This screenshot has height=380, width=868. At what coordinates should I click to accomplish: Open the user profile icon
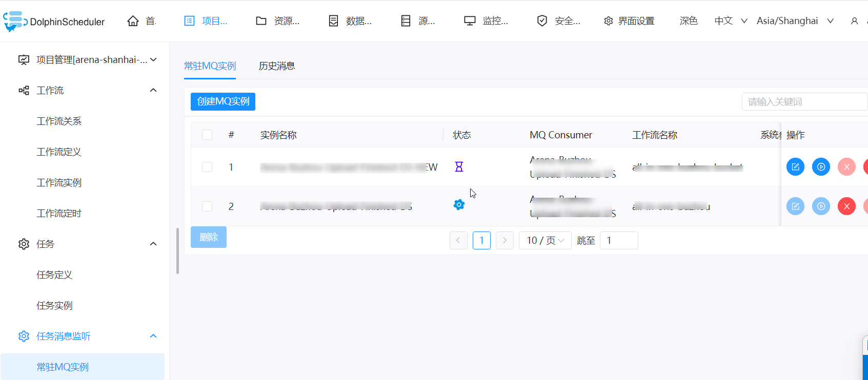[x=854, y=21]
